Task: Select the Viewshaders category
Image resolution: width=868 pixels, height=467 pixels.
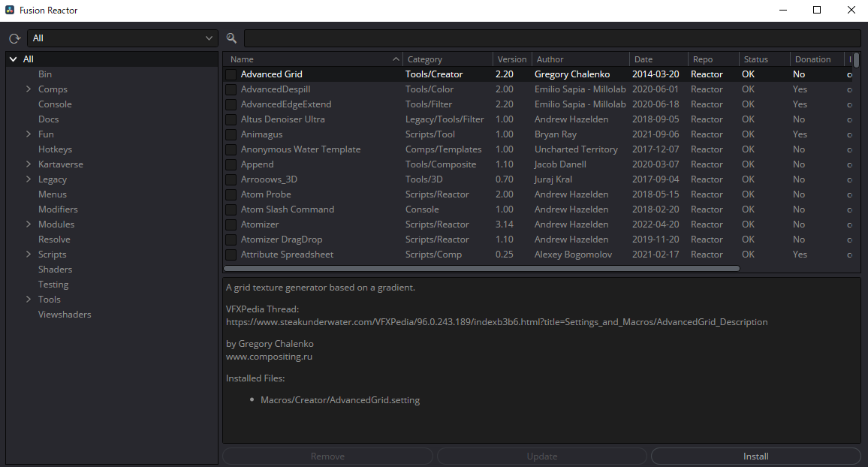Action: [x=65, y=315]
